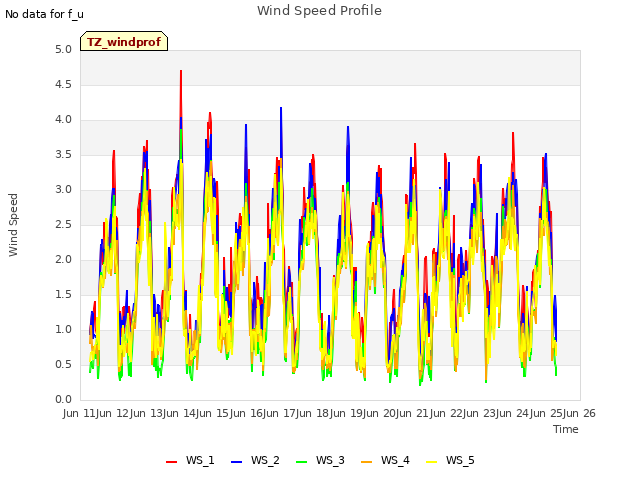Click the 'No data for f_u' message
640x480 pixels.
pos(44,14)
